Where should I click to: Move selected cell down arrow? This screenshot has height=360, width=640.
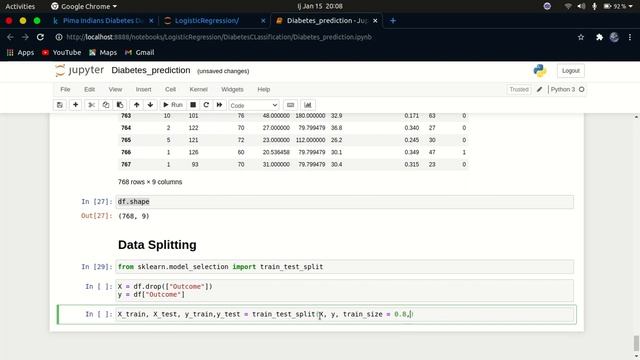pos(150,105)
